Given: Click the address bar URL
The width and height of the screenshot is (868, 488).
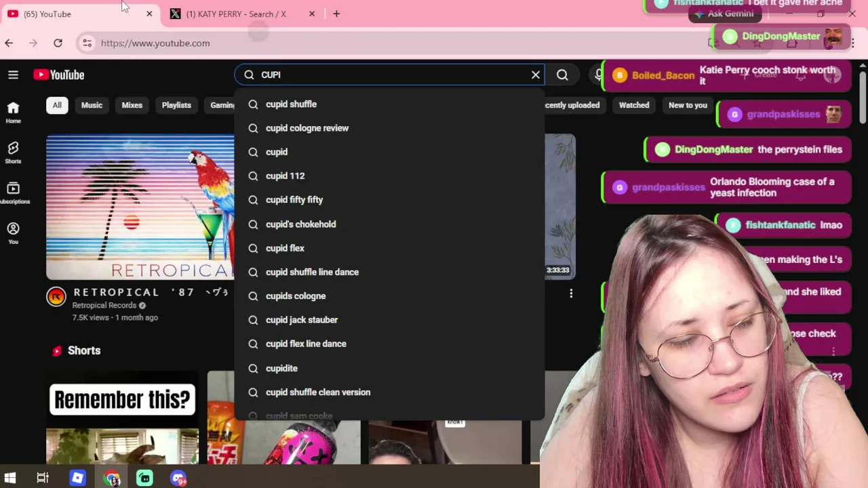Looking at the screenshot, I should [x=155, y=43].
